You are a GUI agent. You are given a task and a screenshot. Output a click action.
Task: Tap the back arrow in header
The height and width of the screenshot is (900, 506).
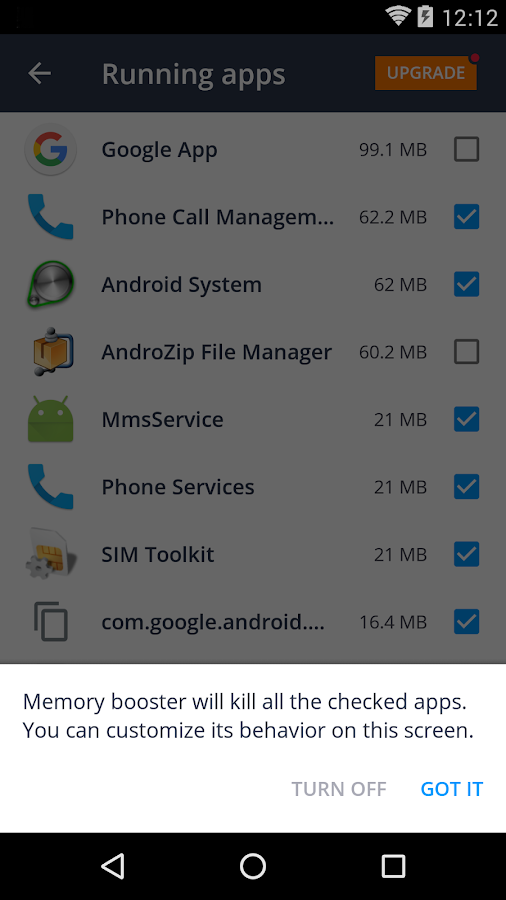(x=40, y=73)
